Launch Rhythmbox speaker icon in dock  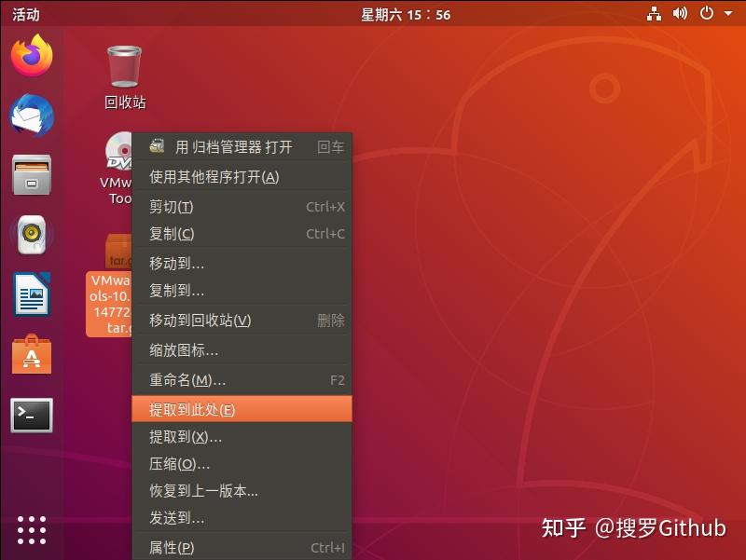click(32, 235)
